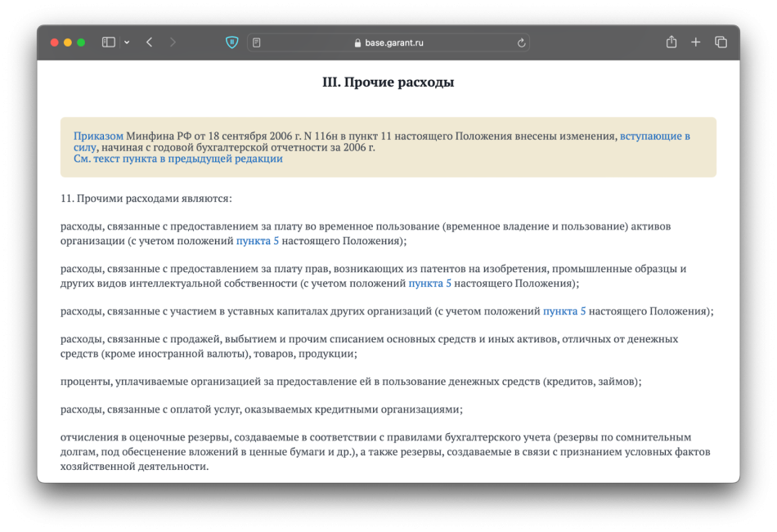Click the "вступающие в силу" link

pos(654,136)
